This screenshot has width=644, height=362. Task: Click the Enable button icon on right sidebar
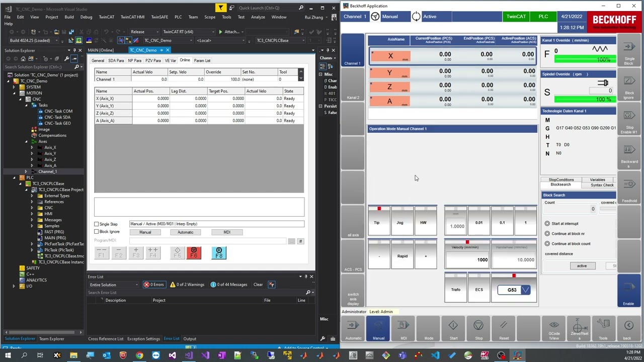[628, 290]
